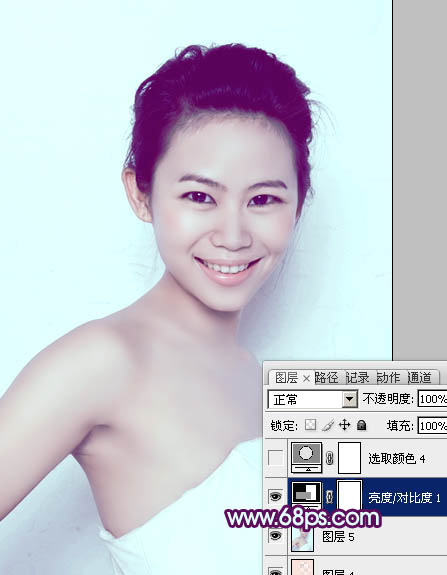Hide the 亮度/对比度 1 layer
447x575 pixels.
[x=275, y=497]
